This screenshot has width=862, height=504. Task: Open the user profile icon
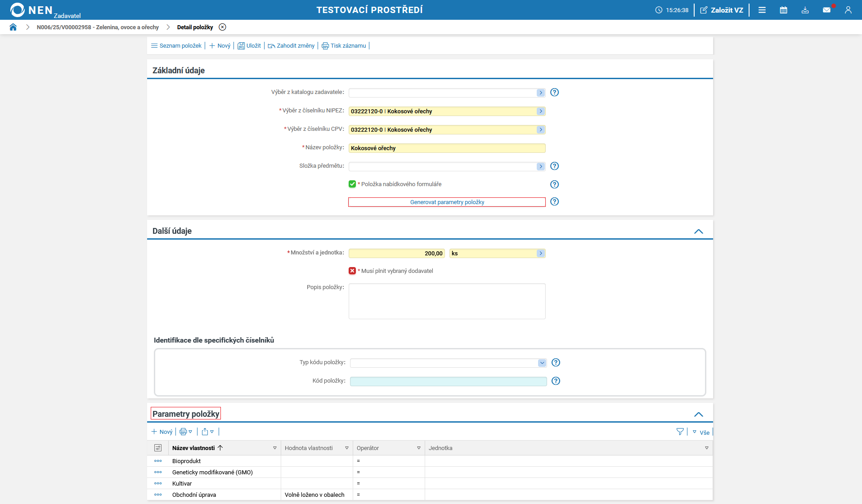pos(848,10)
